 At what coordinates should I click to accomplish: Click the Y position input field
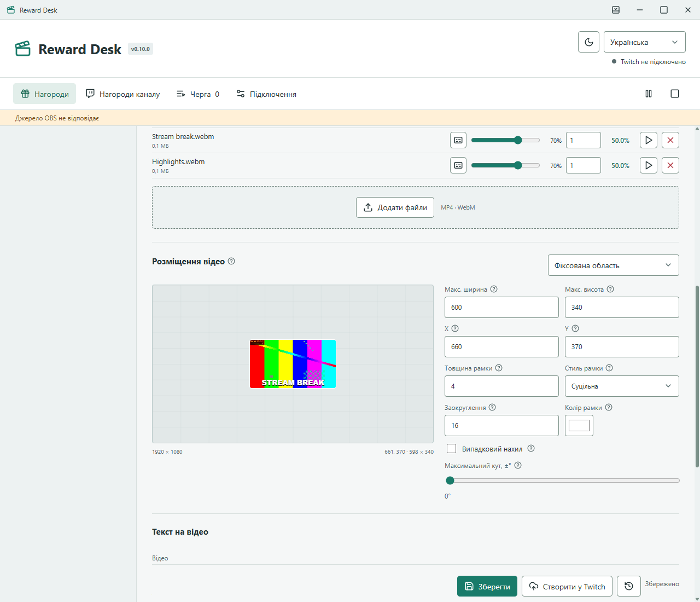pos(622,346)
